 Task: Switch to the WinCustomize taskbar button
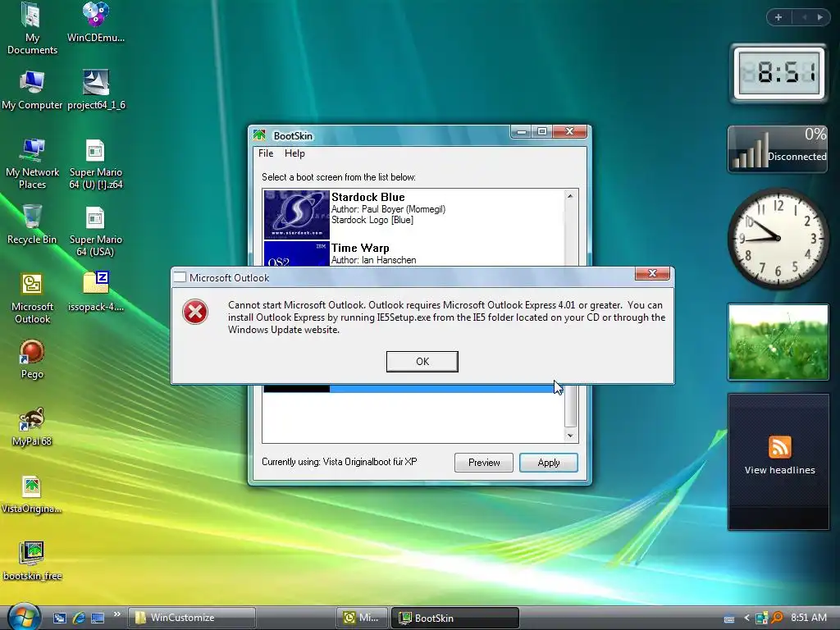(x=192, y=618)
